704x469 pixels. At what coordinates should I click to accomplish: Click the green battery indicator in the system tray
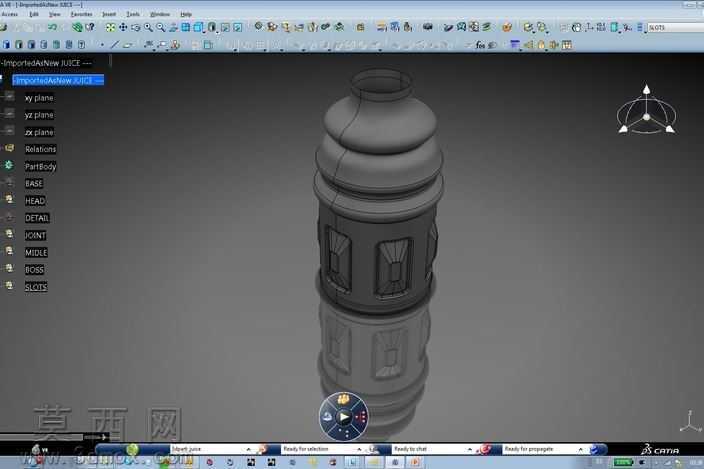624,462
